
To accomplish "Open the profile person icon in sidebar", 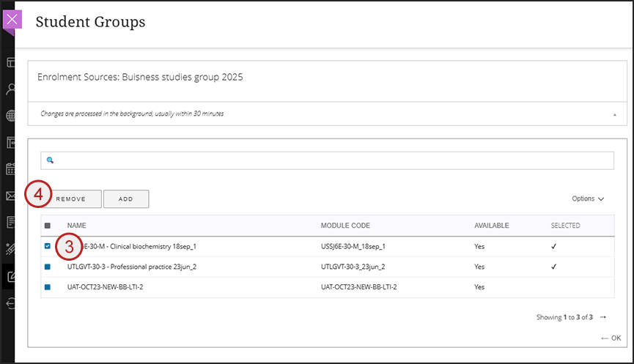I will [x=11, y=89].
